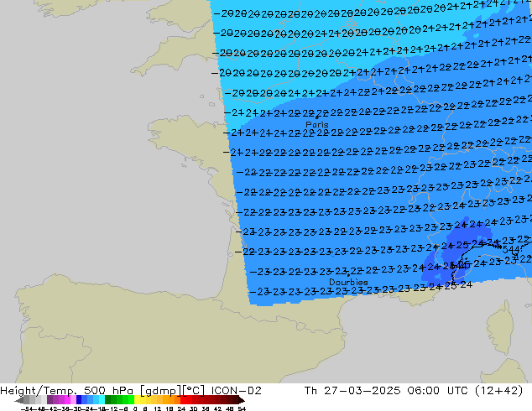Viewport: 532px width, 411px height.
Task: Click the -54 scale label
Action: (27, 408)
